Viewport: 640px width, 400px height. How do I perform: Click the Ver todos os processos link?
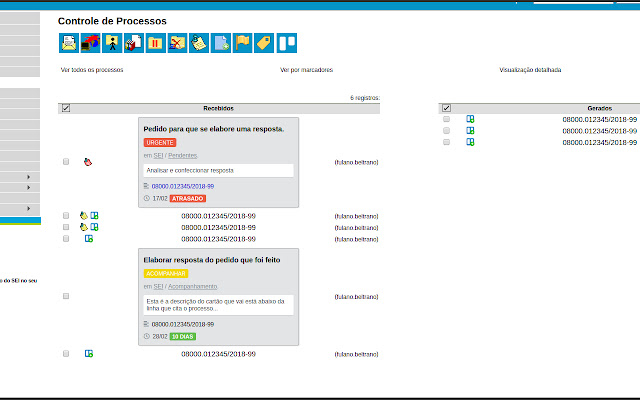[92, 70]
